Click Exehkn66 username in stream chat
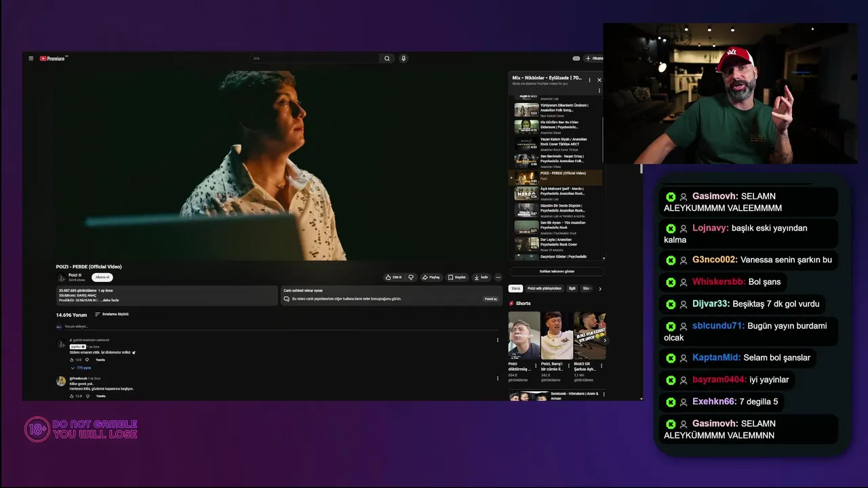The image size is (868, 488). click(713, 401)
